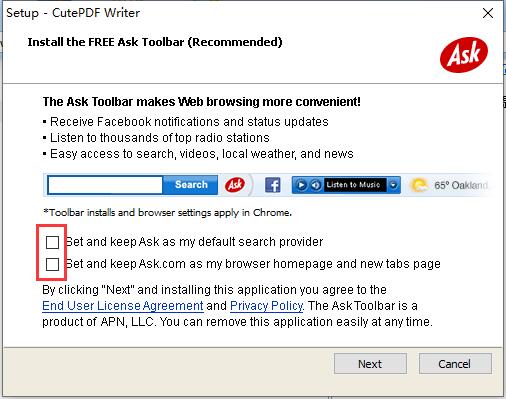The width and height of the screenshot is (506, 399).
Task: Check the Ask.com homepage and new tabs option
Action: pos(52,264)
